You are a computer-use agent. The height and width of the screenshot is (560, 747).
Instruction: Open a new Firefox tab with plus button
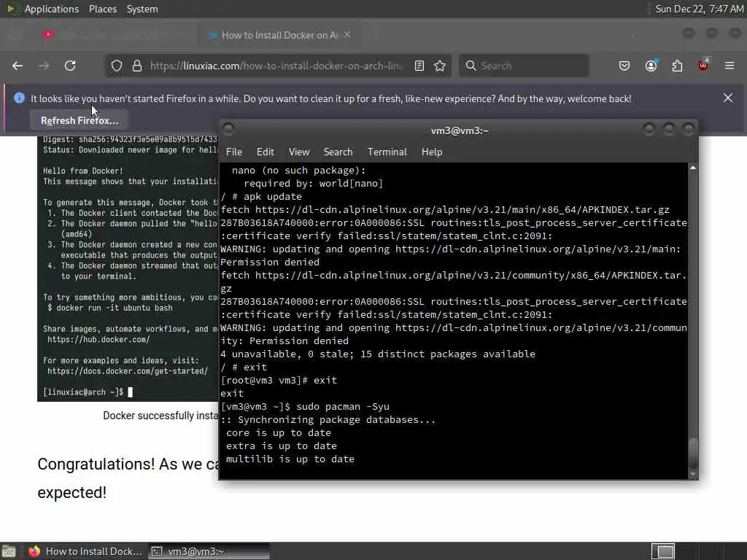click(x=376, y=35)
